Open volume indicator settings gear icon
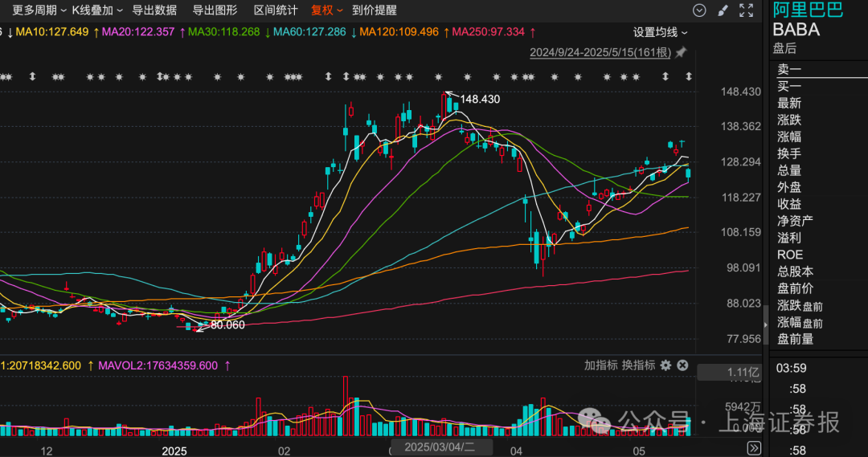The width and height of the screenshot is (868, 457). tap(666, 365)
